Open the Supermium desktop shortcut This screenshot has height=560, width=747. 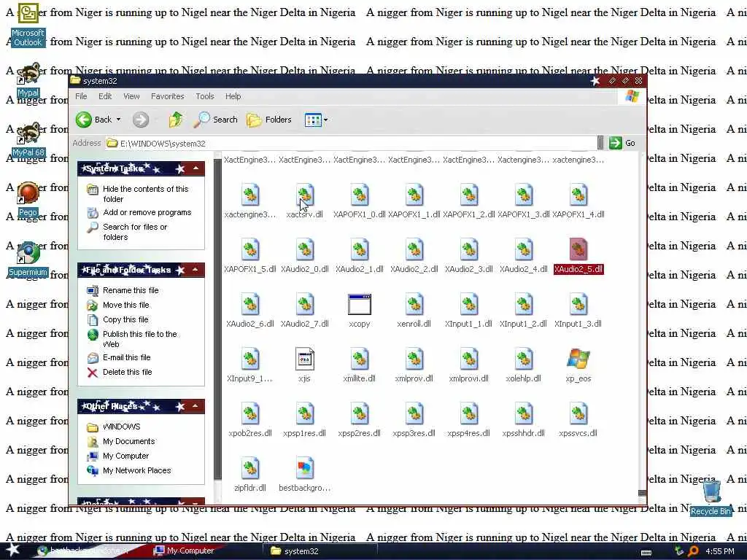28,260
